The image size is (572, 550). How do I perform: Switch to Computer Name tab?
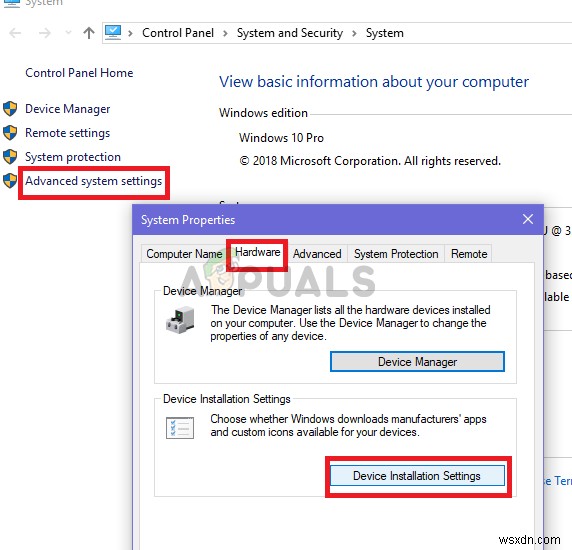pos(184,253)
